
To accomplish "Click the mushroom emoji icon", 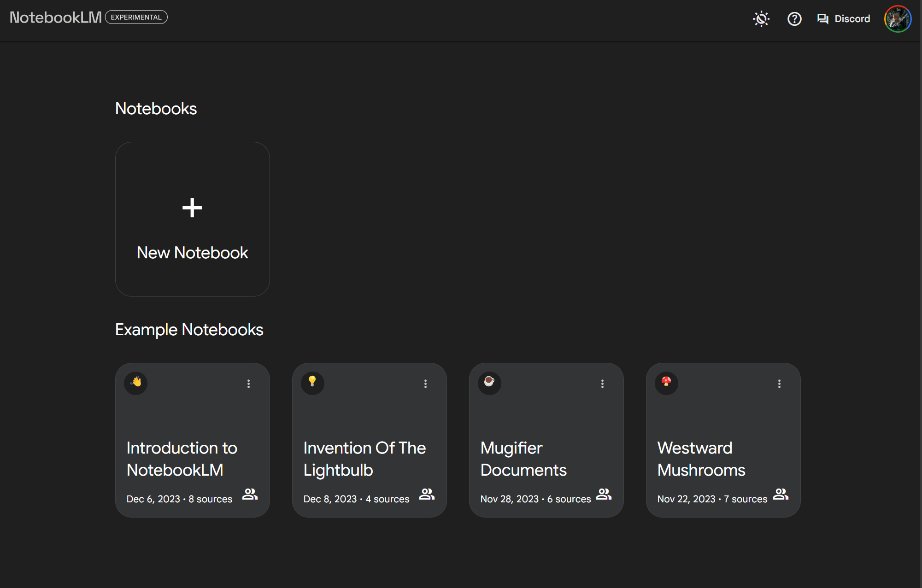I will (x=666, y=382).
